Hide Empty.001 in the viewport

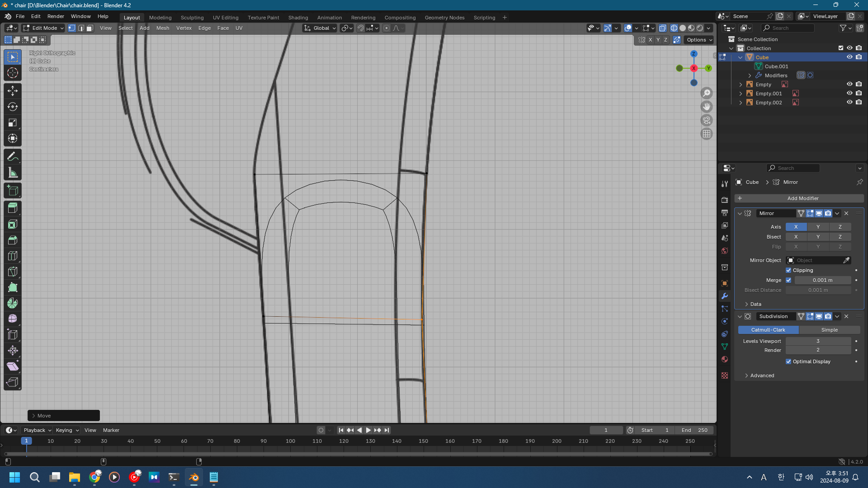(849, 93)
